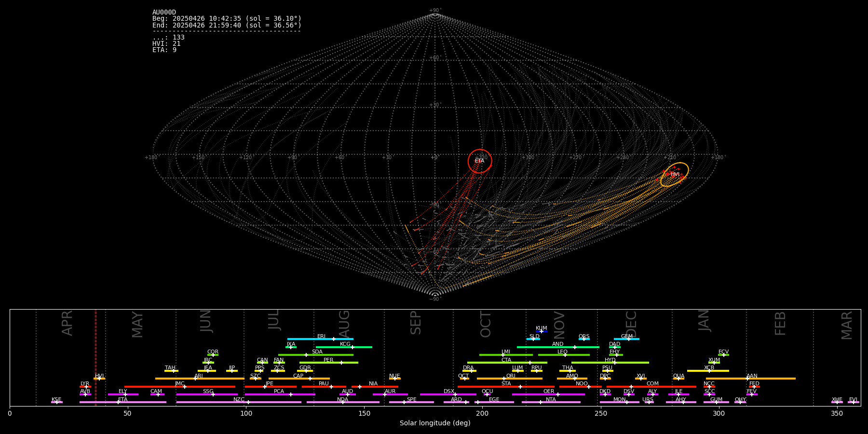
Task: Click the 'HVI: 21' count in header
Action: (x=166, y=44)
